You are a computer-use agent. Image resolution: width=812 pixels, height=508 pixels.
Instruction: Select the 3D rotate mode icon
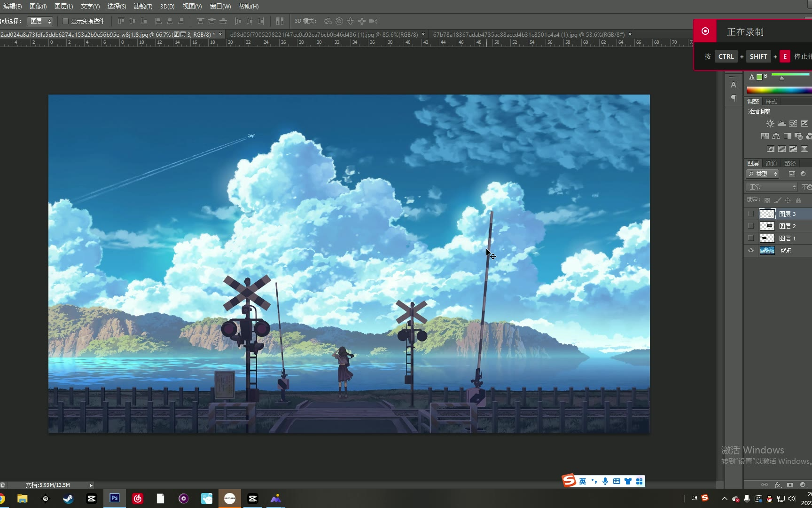[x=328, y=21]
